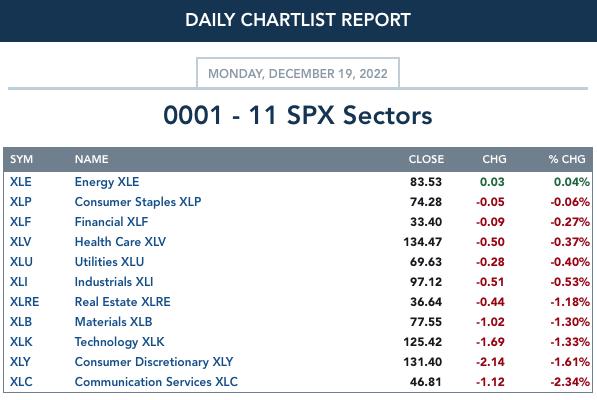Open Utilities XLU chart link
This screenshot has width=597, height=400.
point(109,262)
